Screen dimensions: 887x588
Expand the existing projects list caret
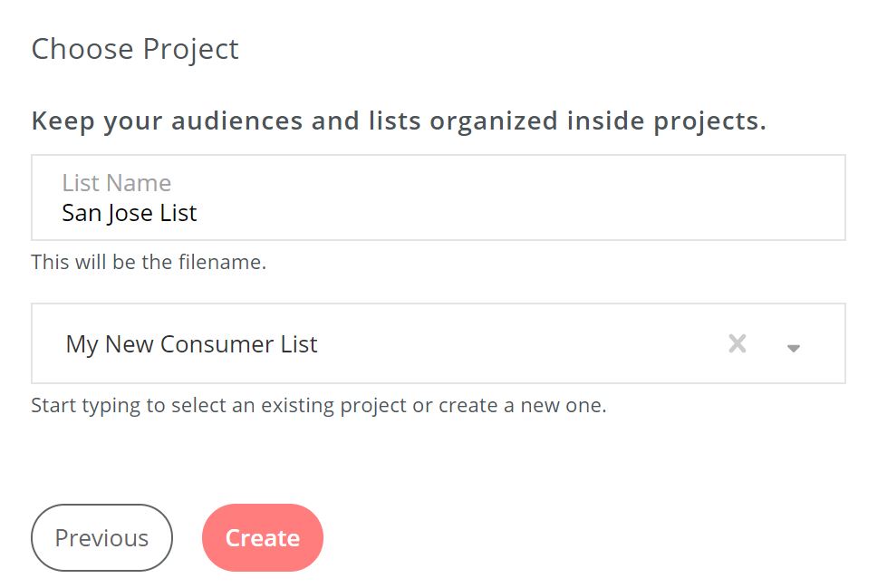[794, 347]
